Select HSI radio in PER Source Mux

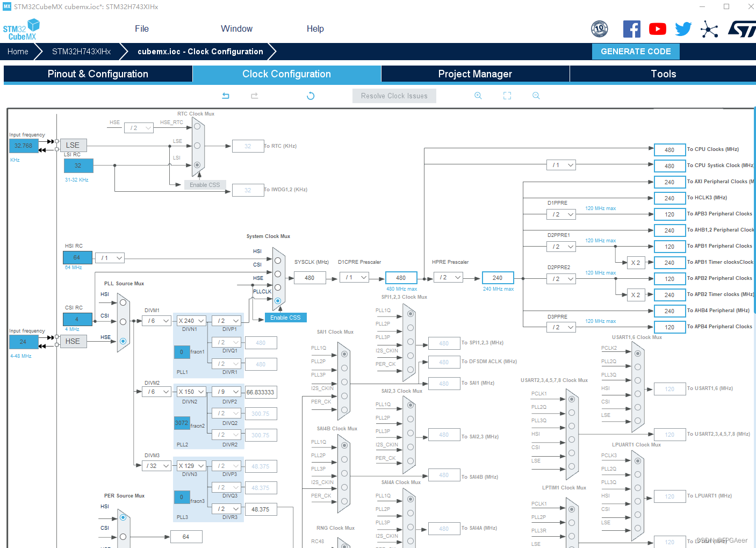123,517
